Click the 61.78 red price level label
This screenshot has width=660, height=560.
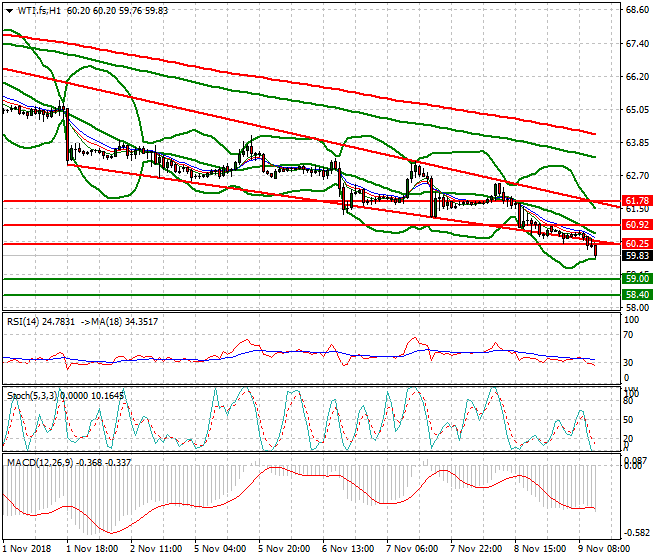pos(637,201)
